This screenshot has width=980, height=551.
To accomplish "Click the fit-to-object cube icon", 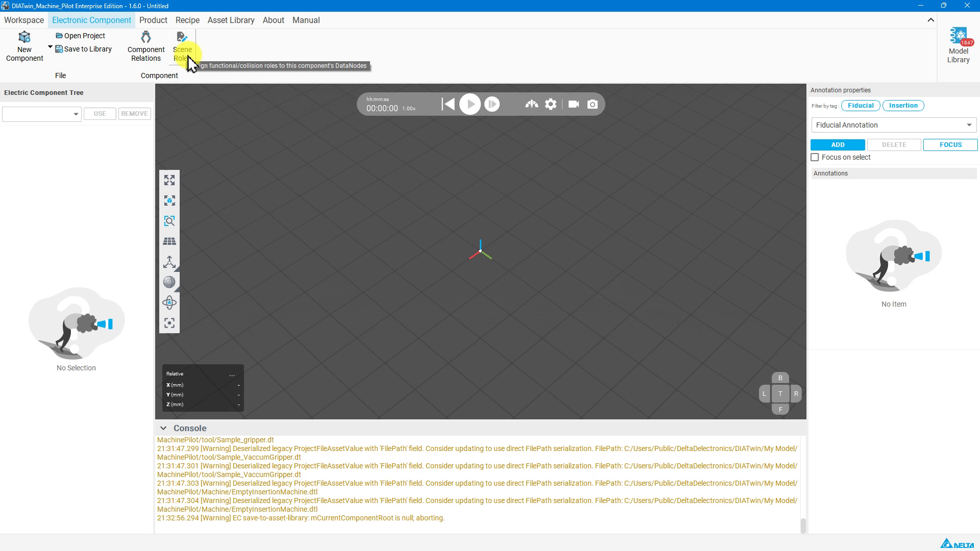I will click(169, 201).
